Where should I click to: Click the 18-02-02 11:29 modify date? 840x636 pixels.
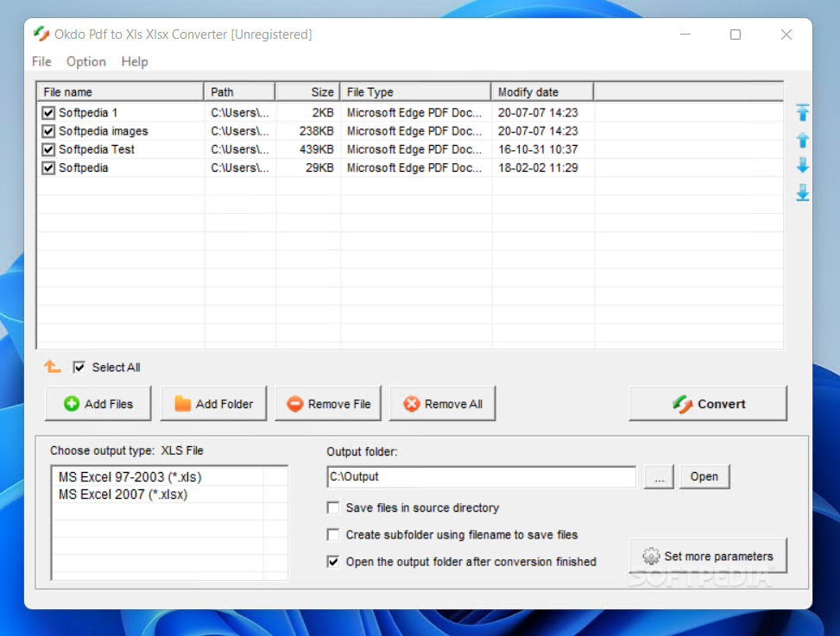pyautogui.click(x=538, y=168)
